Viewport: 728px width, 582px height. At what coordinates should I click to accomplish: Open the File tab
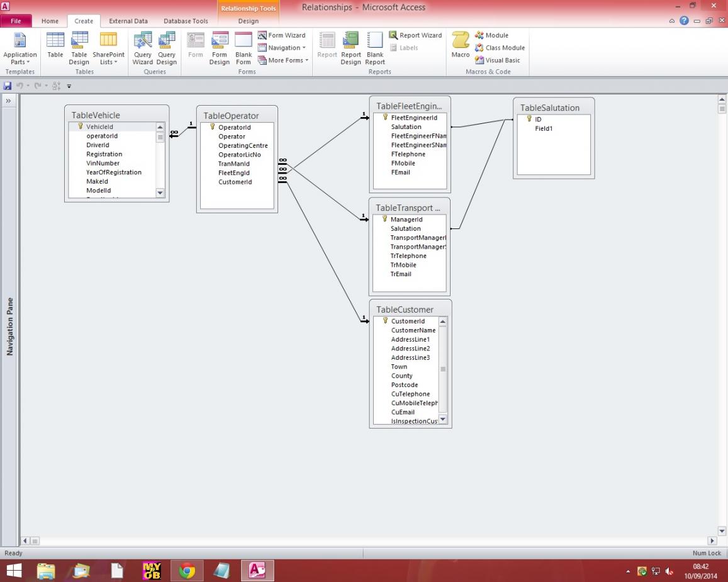click(x=16, y=21)
